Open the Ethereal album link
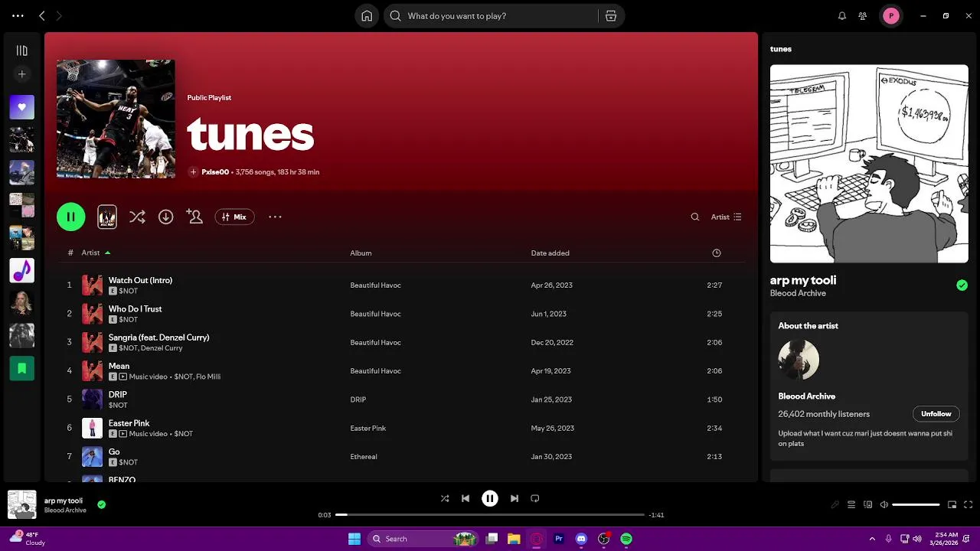This screenshot has height=551, width=980. tap(364, 457)
